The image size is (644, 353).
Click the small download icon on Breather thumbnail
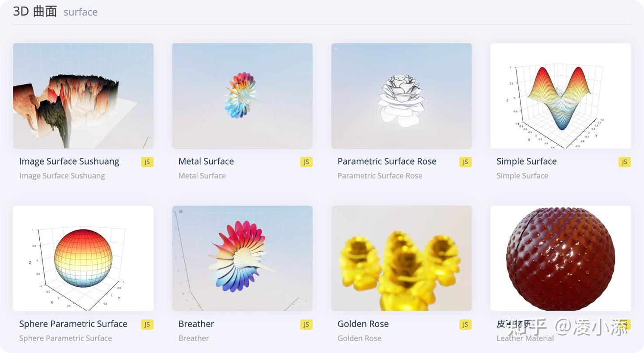pyautogui.click(x=181, y=211)
